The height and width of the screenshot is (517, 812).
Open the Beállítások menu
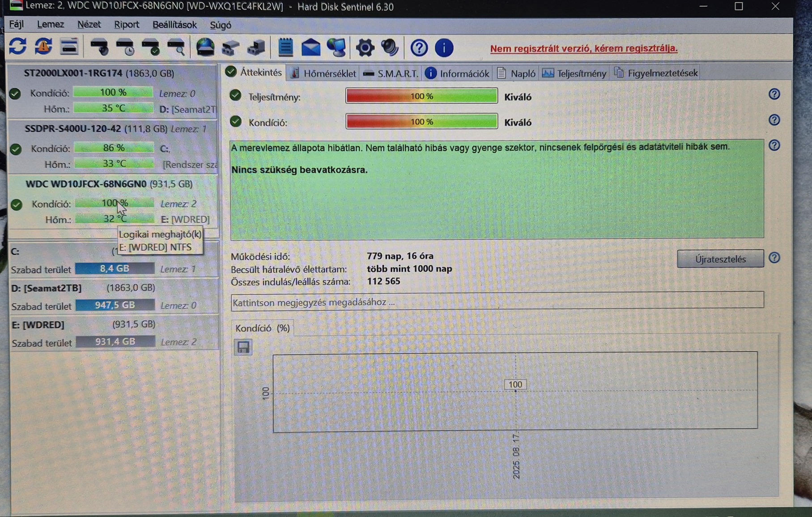pos(174,25)
